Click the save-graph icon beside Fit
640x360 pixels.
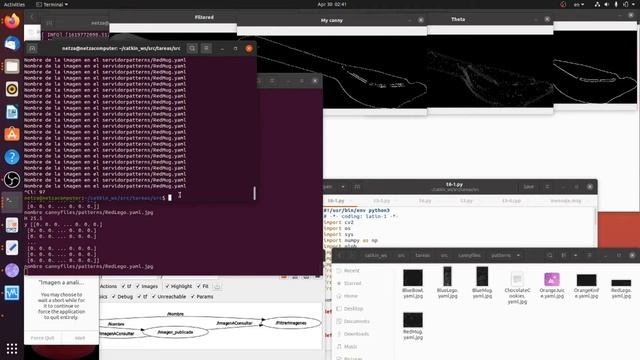217,287
